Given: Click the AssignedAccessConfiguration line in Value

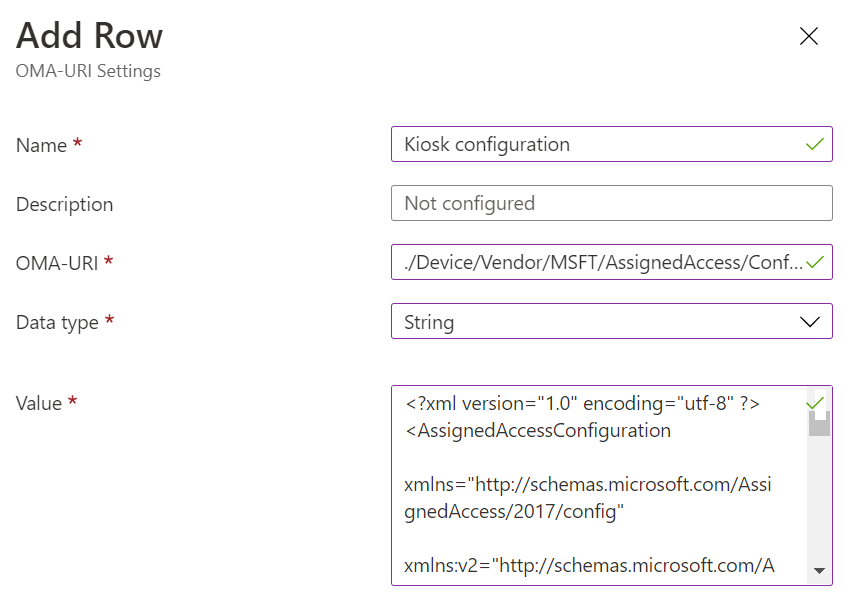Looking at the screenshot, I should (538, 431).
